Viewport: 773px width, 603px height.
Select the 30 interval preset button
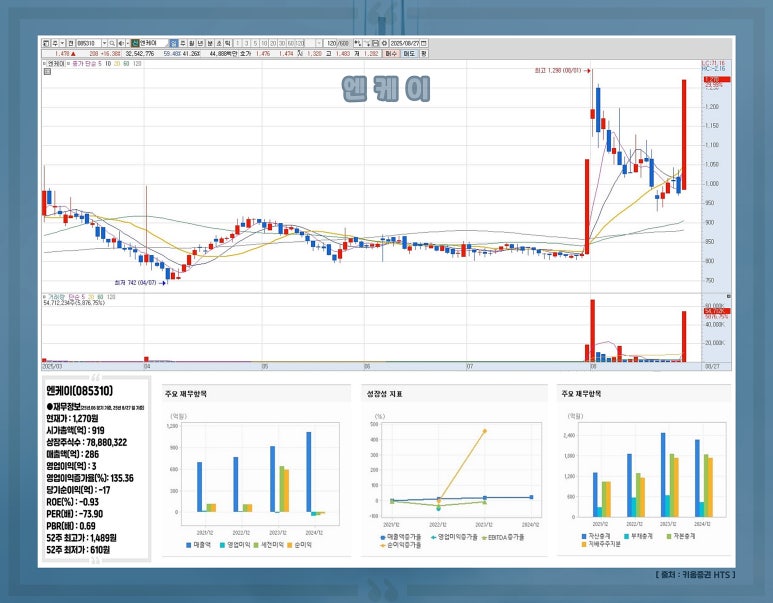tap(281, 44)
